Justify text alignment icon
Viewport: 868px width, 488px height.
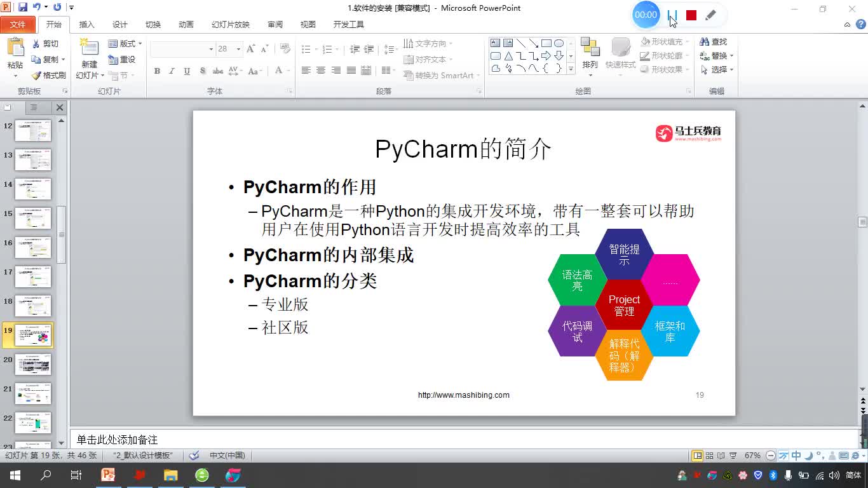pos(351,71)
